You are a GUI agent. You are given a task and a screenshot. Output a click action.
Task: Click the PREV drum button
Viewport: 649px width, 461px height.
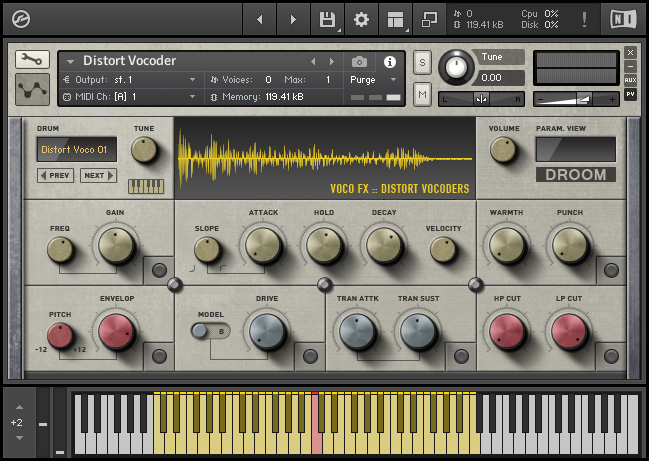[x=55, y=175]
